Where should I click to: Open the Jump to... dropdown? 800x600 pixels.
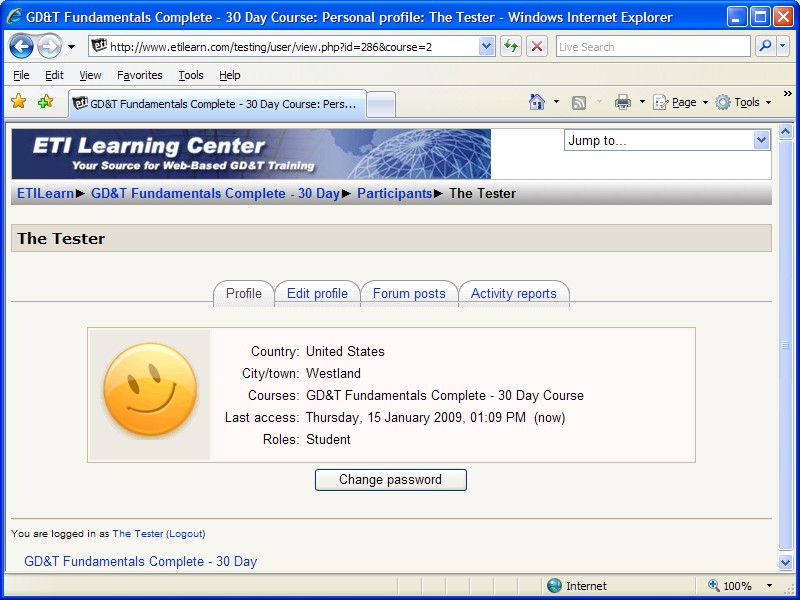[667, 140]
